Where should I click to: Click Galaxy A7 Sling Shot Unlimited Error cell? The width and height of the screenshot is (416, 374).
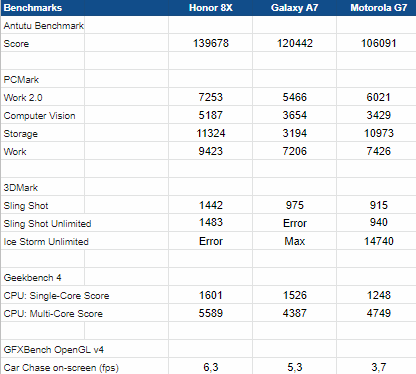click(x=295, y=223)
